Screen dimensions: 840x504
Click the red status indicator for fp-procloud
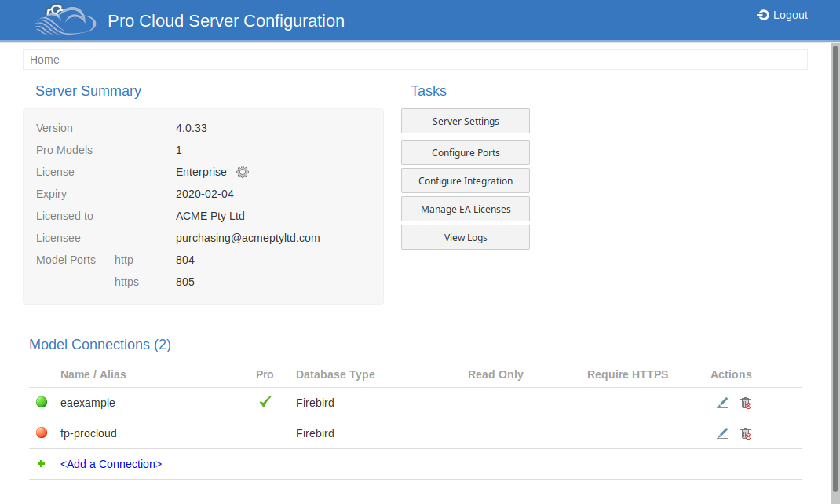click(x=42, y=433)
